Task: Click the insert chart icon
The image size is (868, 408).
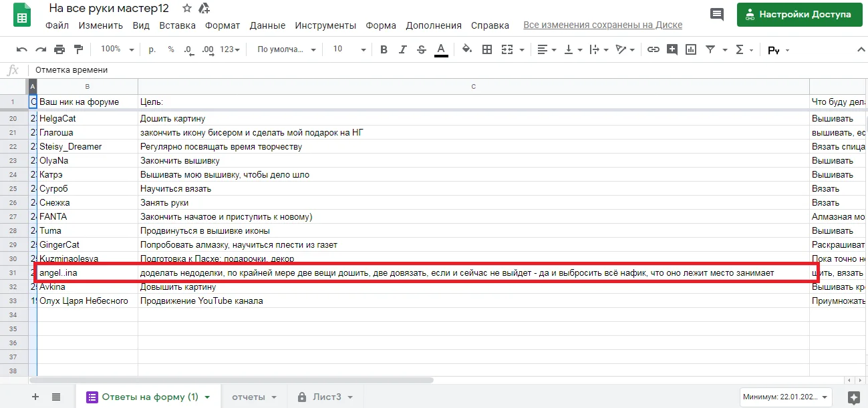Action: [x=691, y=49]
